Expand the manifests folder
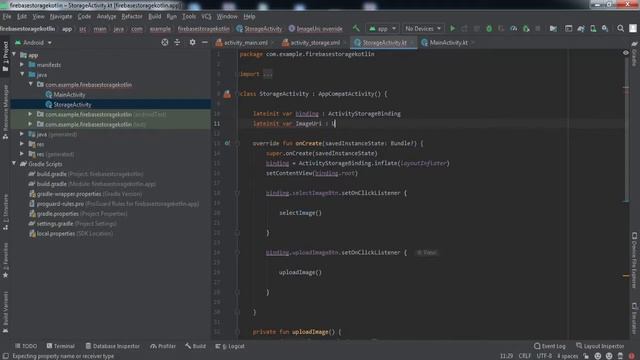This screenshot has width=640, height=360. click(x=22, y=64)
